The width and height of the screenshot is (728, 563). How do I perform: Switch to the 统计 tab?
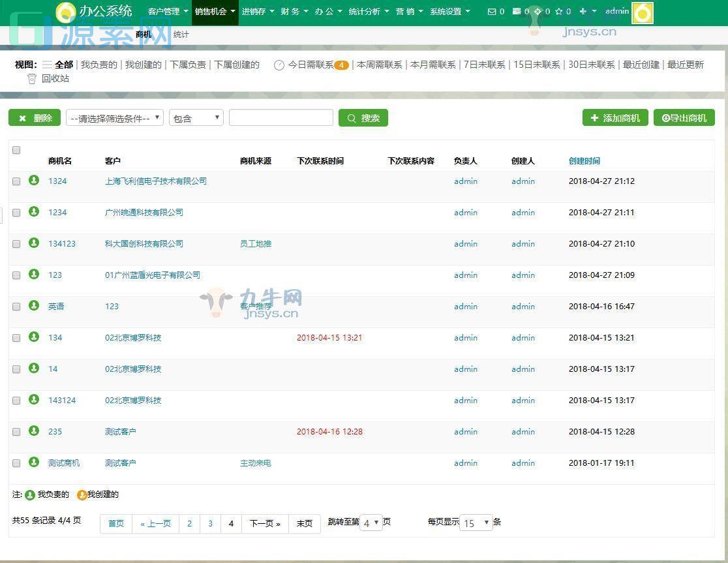coord(181,34)
